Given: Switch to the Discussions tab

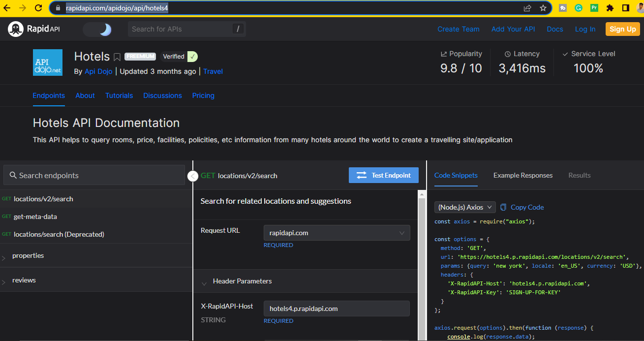Looking at the screenshot, I should [162, 95].
